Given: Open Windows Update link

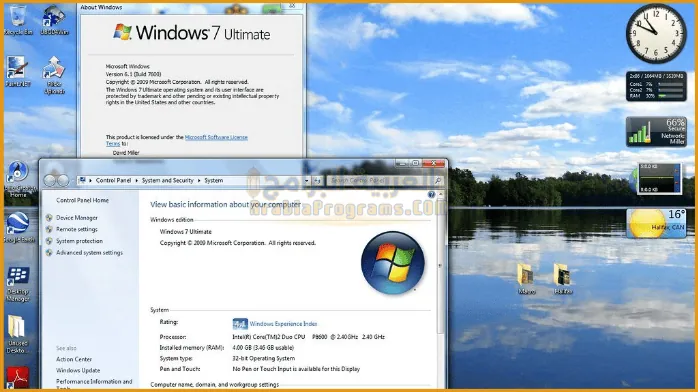Looking at the screenshot, I should tap(78, 370).
